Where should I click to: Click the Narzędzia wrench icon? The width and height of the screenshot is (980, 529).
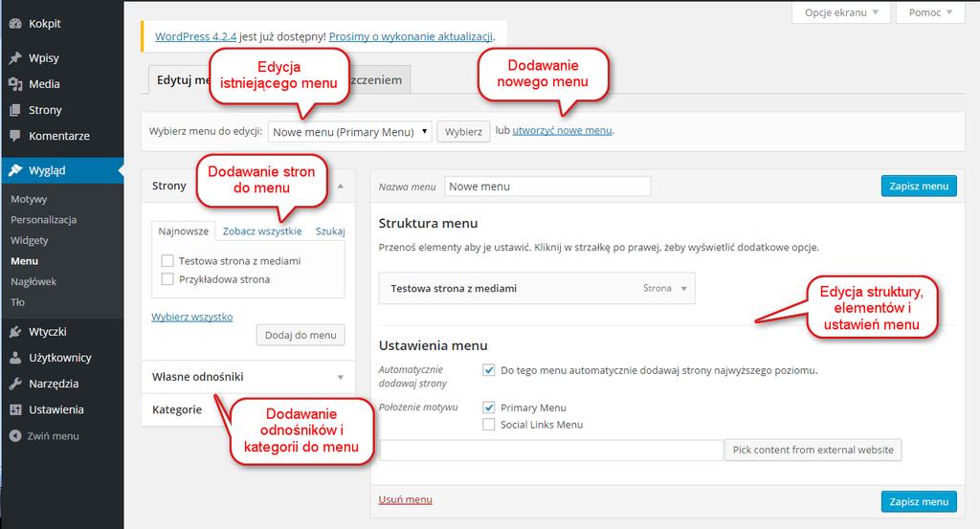click(x=15, y=385)
